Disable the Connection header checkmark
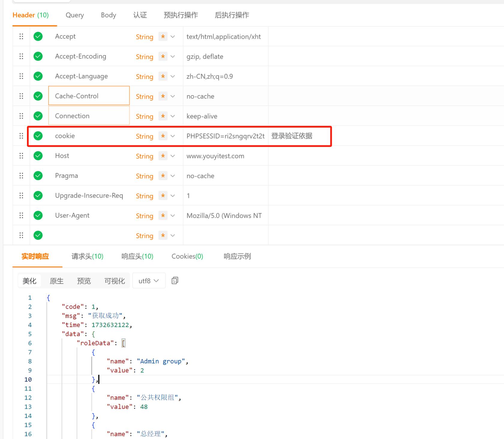 pos(38,116)
